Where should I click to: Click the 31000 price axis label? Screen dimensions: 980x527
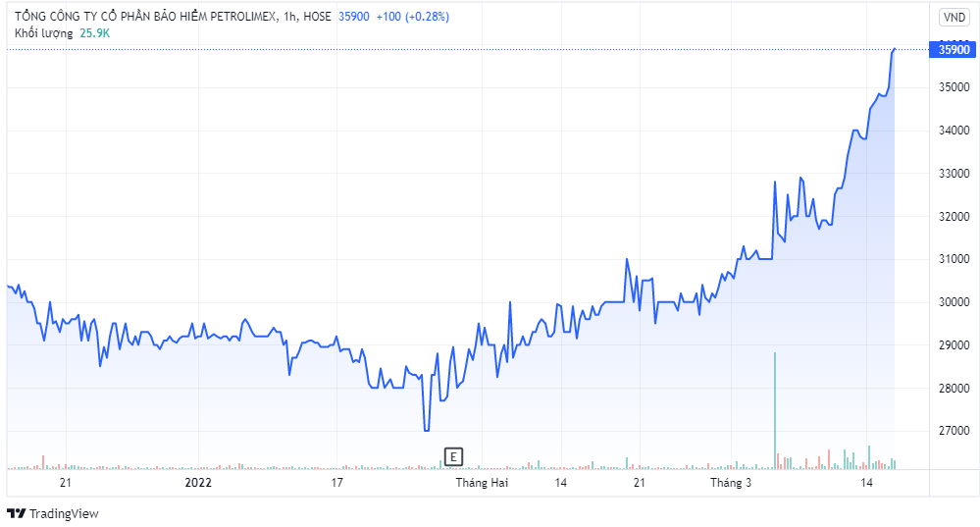click(954, 258)
